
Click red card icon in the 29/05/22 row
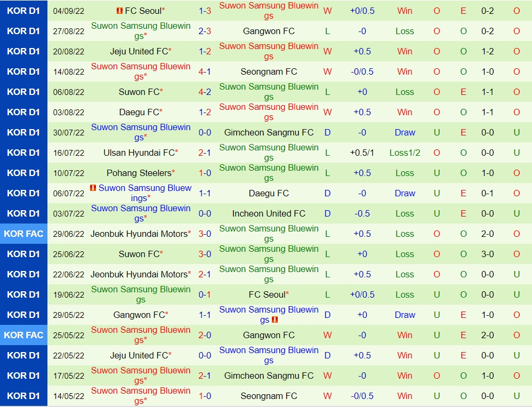click(275, 320)
